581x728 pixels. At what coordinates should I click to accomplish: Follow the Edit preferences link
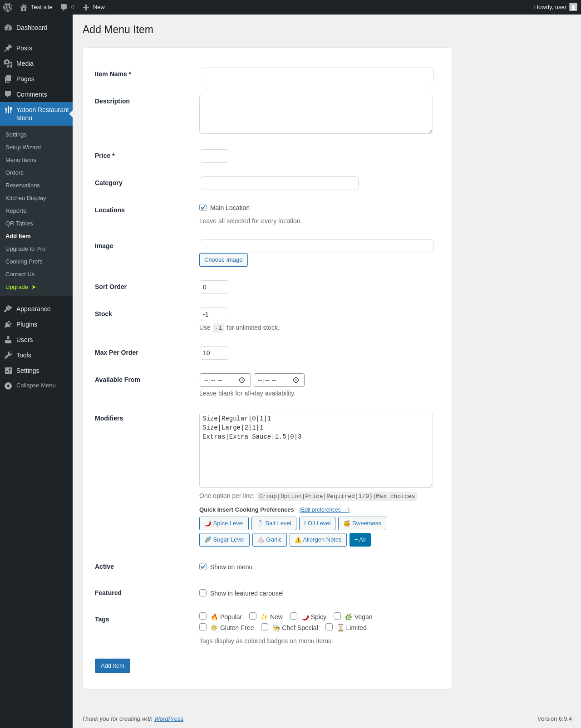[324, 510]
